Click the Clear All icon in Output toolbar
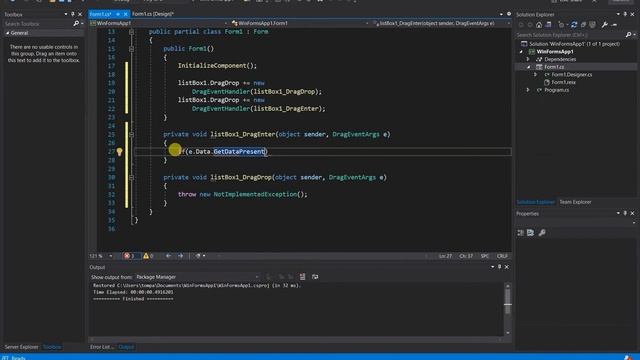This screenshot has width=640, height=360. tap(302, 277)
